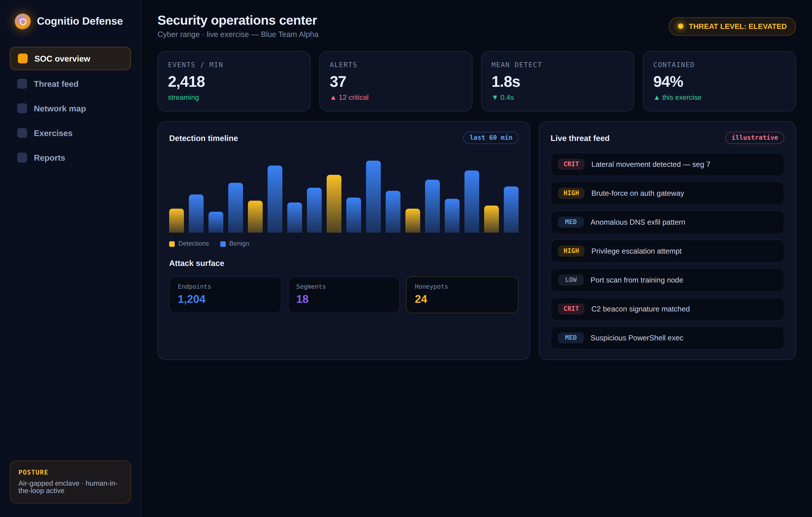Open Suspicious PowerShell exec alert

click(x=667, y=338)
